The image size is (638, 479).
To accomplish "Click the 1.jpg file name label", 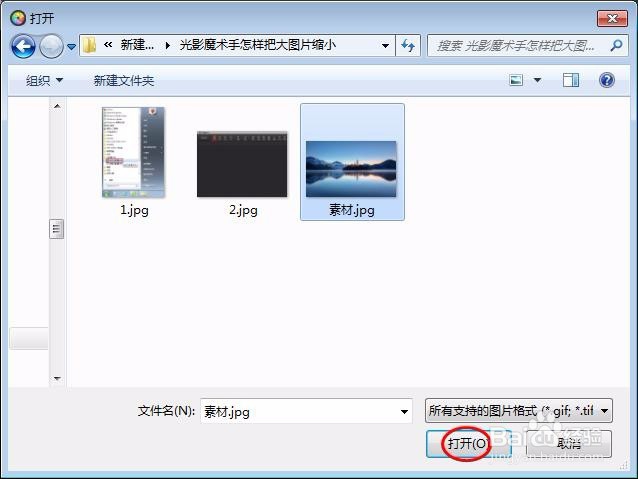I will (x=134, y=210).
